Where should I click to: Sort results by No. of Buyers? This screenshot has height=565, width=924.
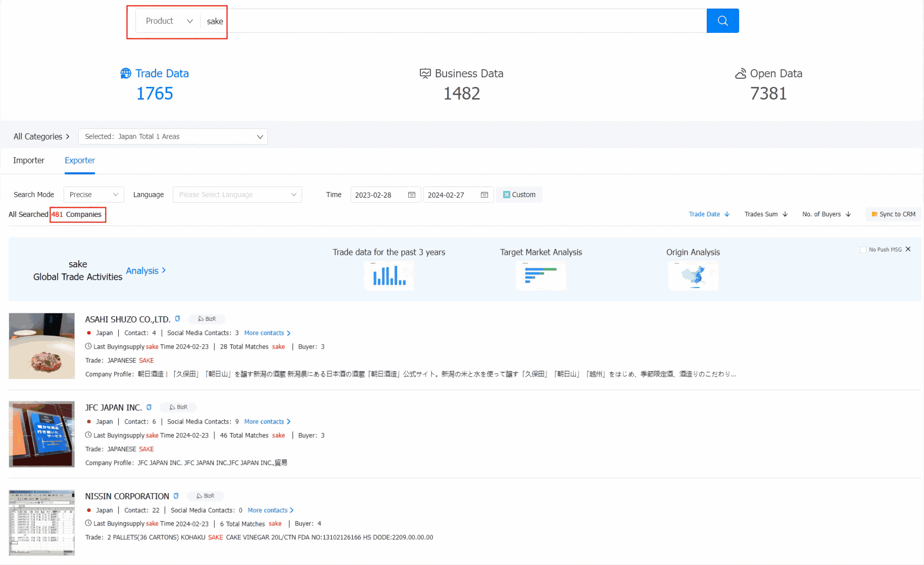coord(826,214)
